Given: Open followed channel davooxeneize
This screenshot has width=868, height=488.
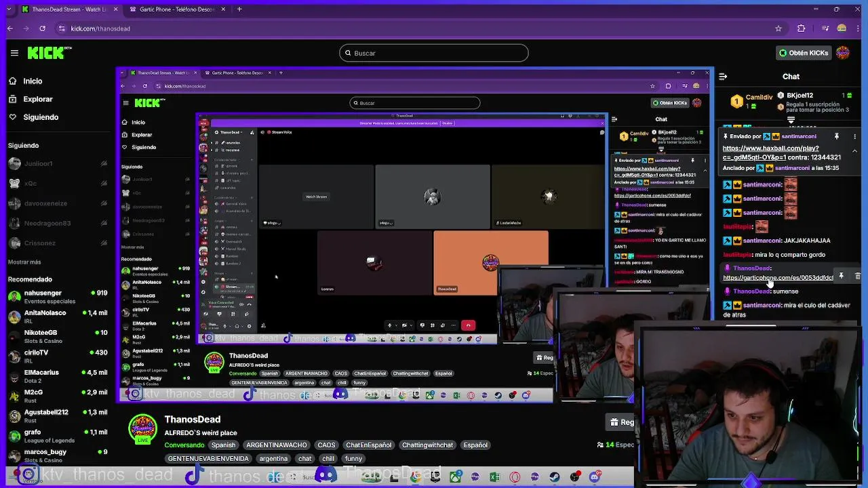Looking at the screenshot, I should point(58,203).
